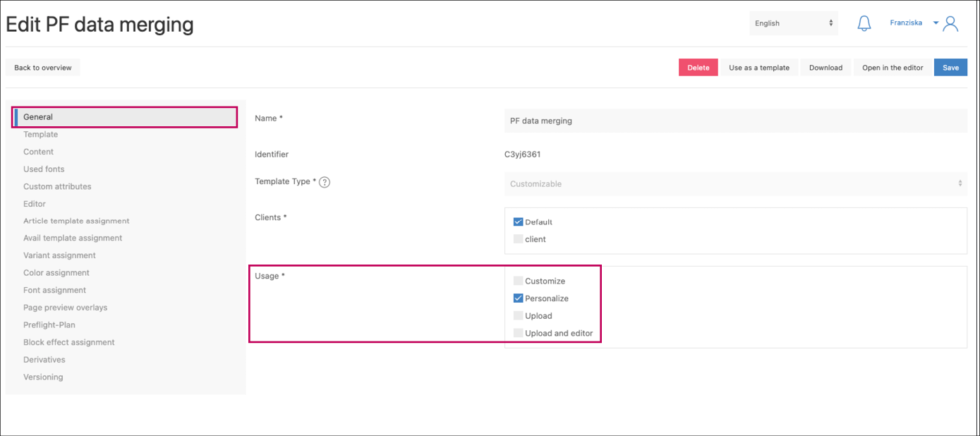This screenshot has width=980, height=436.
Task: Uncheck the Default client checkbox
Action: click(x=518, y=222)
